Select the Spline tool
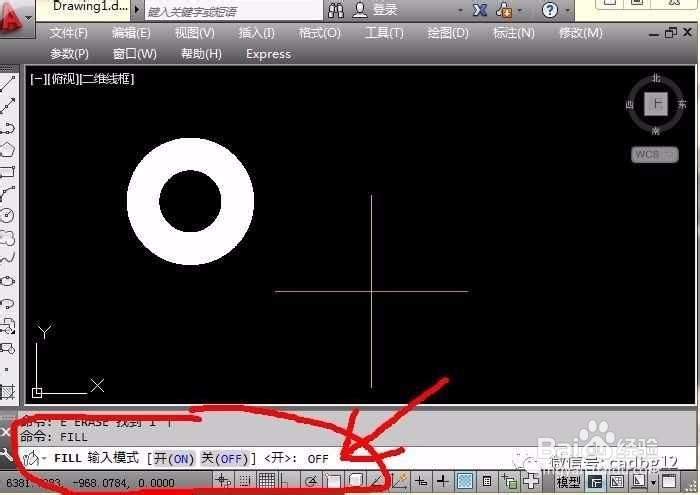 click(8, 258)
